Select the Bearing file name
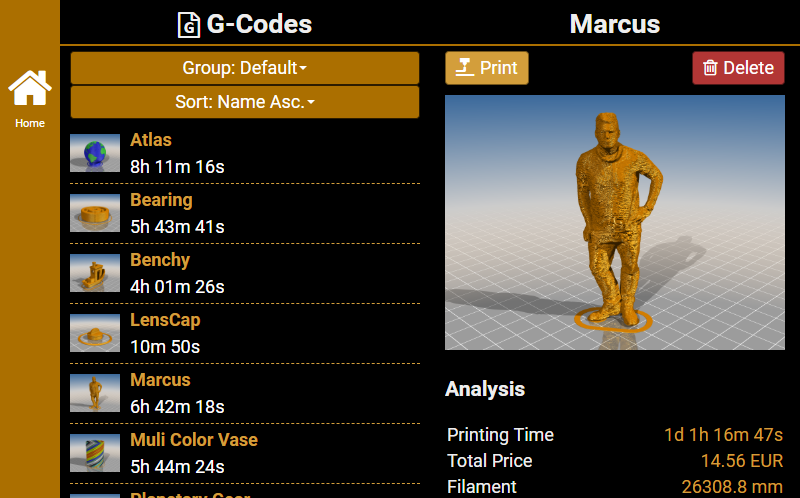The image size is (800, 498). [161, 200]
